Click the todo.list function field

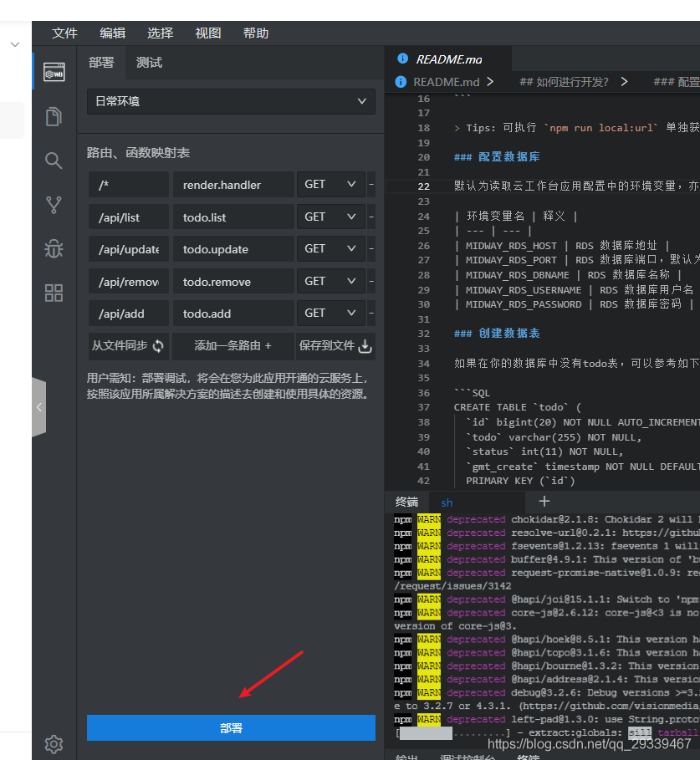233,217
